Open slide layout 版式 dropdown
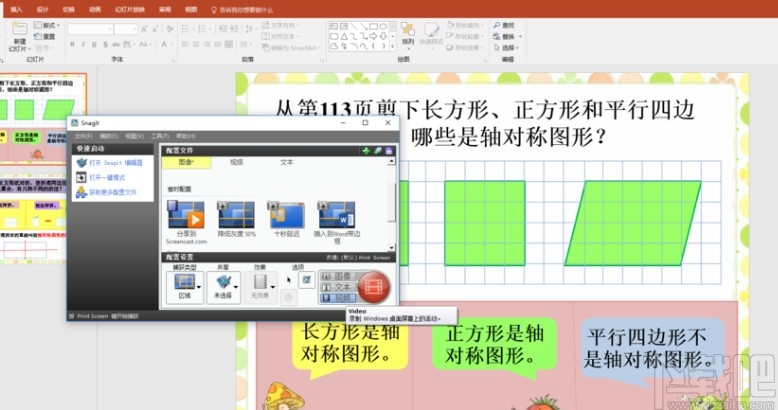Viewport: 778px width, 410px height. coord(47,25)
